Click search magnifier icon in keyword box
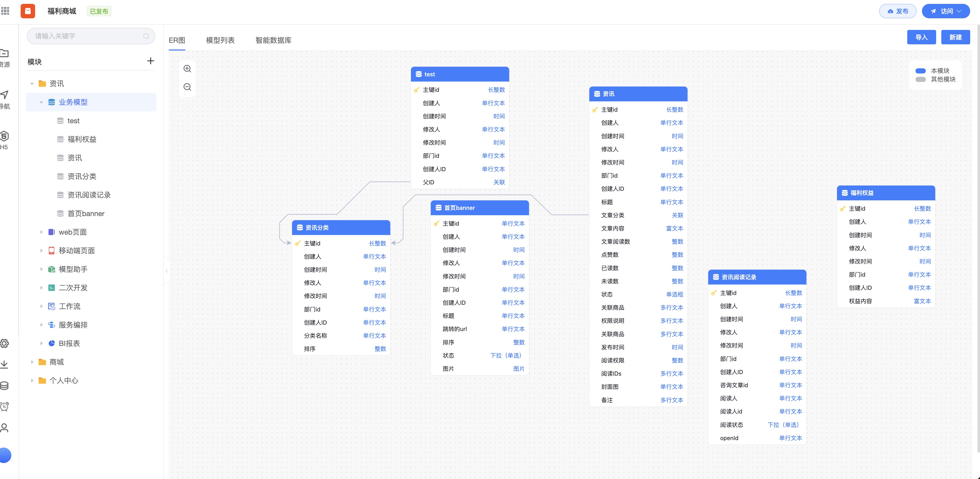The height and width of the screenshot is (479, 980). (146, 36)
